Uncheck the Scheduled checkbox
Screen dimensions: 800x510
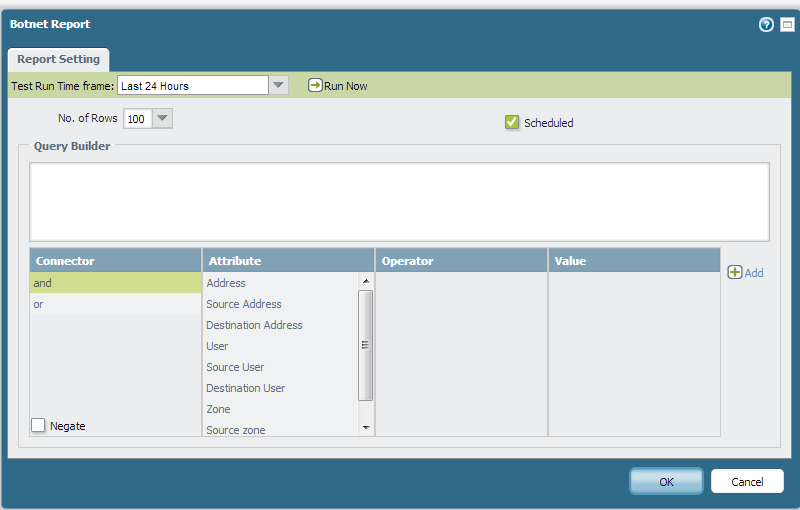point(512,122)
